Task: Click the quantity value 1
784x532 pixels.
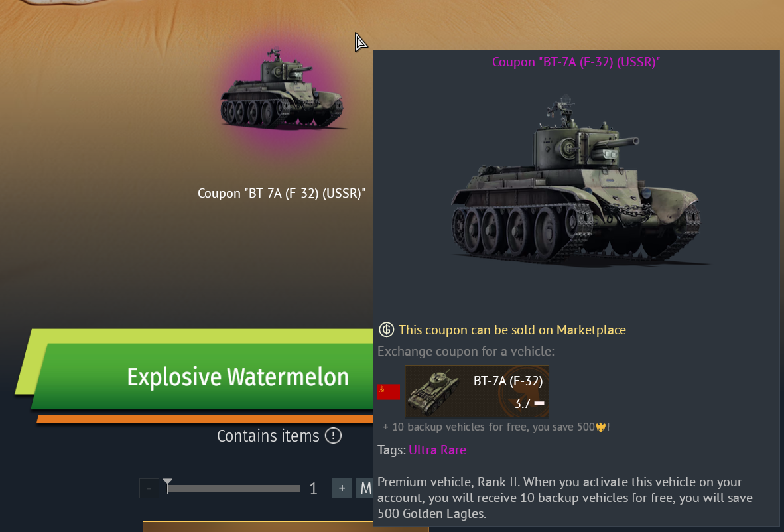Action: [x=314, y=488]
